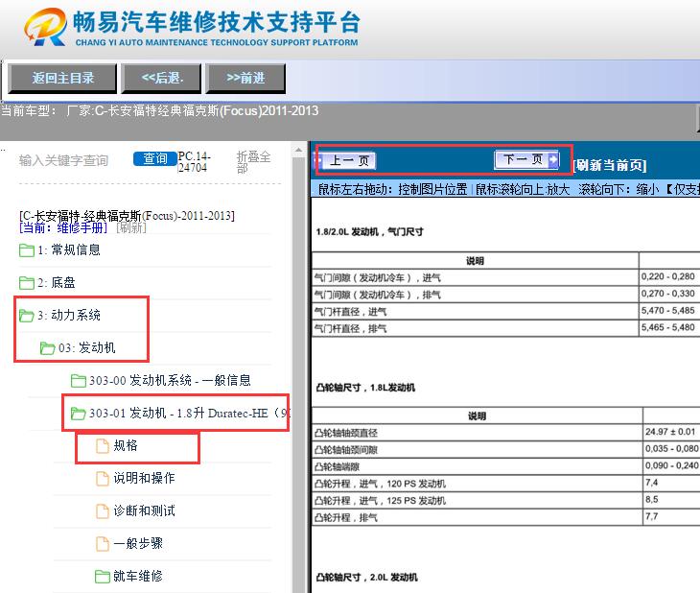Click the 下一页 next page button

[526, 159]
